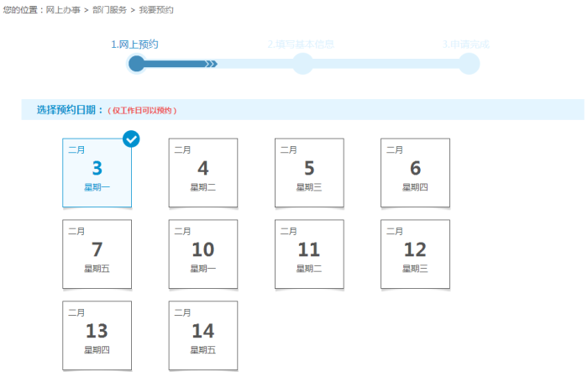The image size is (588, 372).
Task: Click the step 1 progress circle
Action: pyautogui.click(x=137, y=64)
